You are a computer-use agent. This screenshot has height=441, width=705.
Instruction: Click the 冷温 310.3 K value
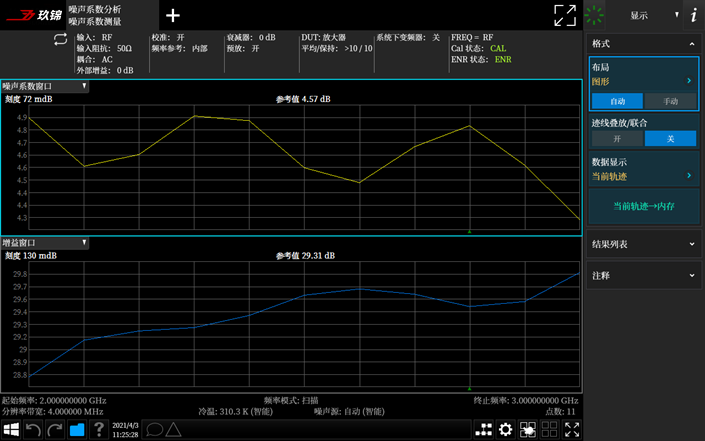pos(235,412)
